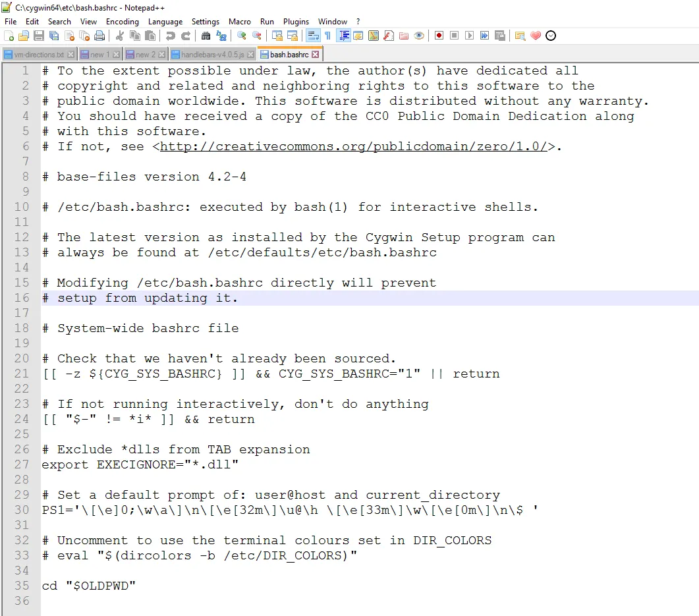
Task: Click the Close document toolbar icon
Action: pos(69,36)
